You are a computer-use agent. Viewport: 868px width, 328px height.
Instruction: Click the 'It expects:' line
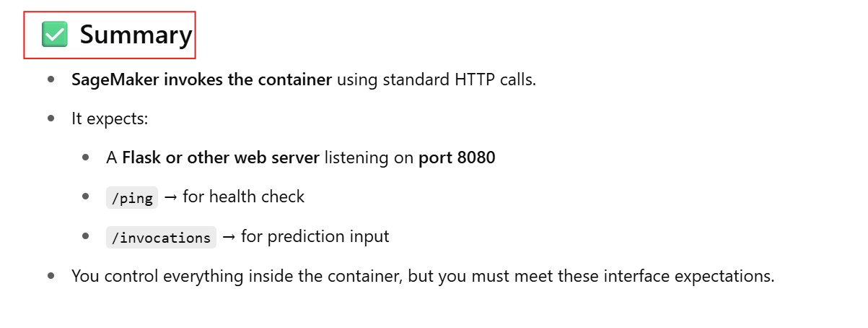pyautogui.click(x=110, y=118)
